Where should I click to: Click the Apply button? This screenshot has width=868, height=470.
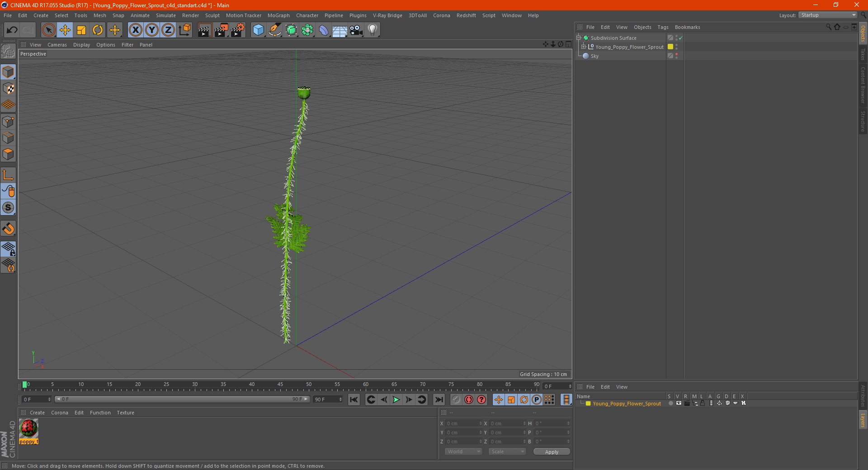tap(552, 452)
